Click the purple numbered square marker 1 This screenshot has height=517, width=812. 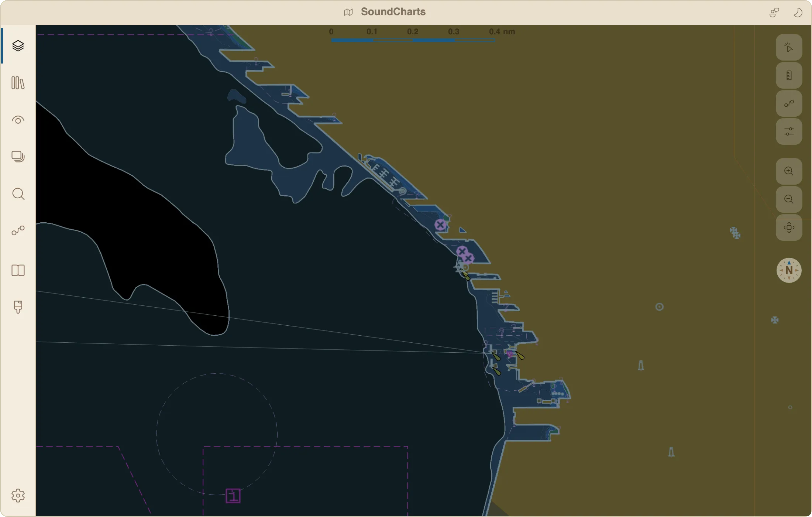point(233,496)
